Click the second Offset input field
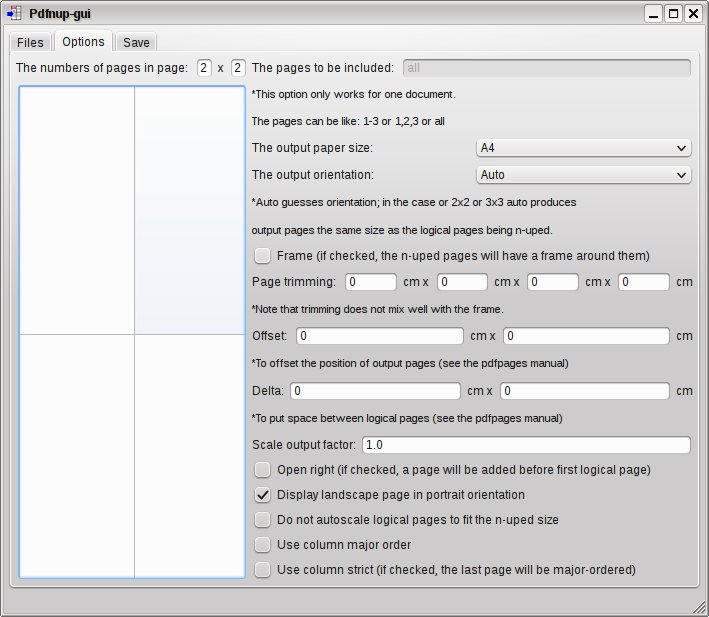 pyautogui.click(x=586, y=336)
